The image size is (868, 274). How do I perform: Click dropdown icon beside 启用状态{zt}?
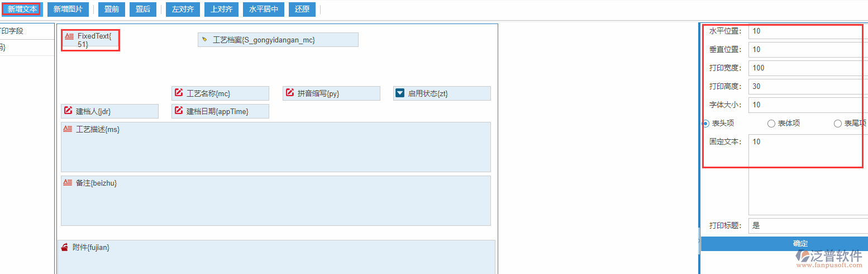400,93
